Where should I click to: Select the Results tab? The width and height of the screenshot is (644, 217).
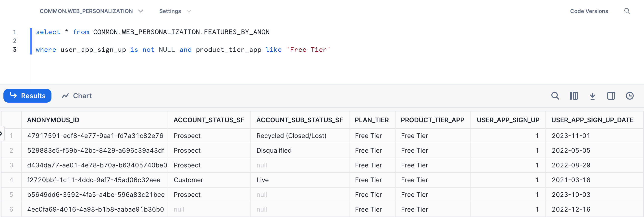point(27,96)
